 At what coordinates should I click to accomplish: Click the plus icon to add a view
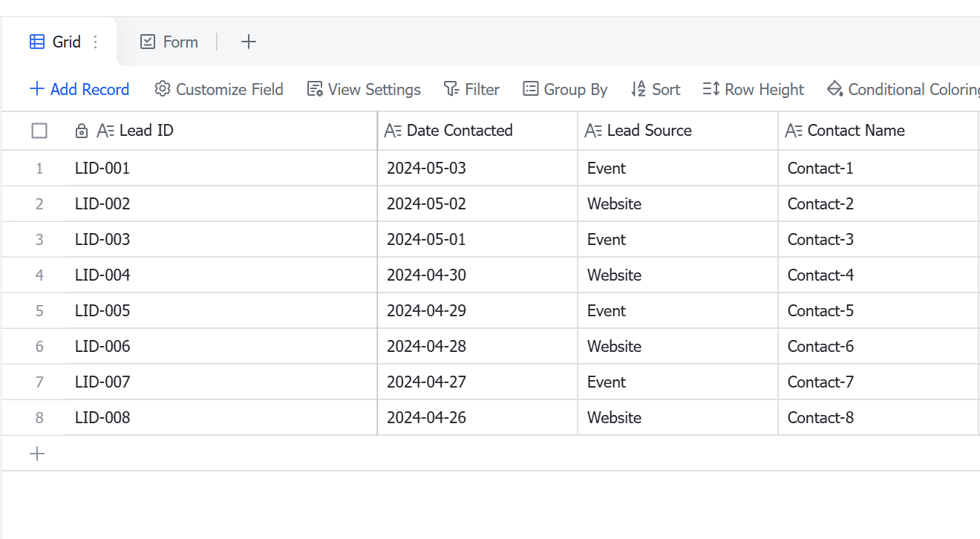tap(249, 42)
